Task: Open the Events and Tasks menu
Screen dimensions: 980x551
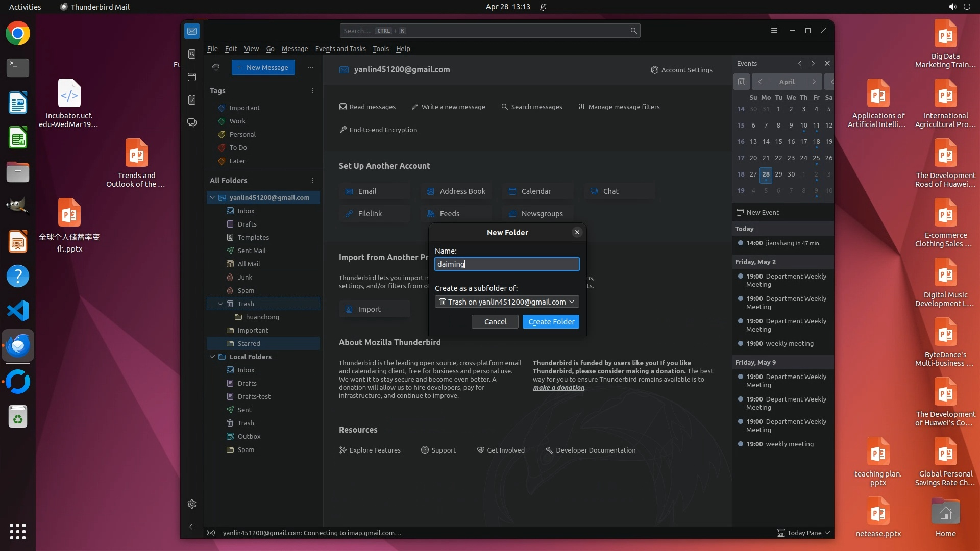Action: 340,48
